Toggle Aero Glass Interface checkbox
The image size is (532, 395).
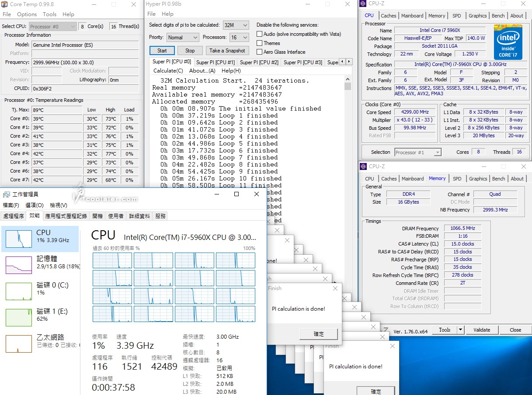point(259,52)
